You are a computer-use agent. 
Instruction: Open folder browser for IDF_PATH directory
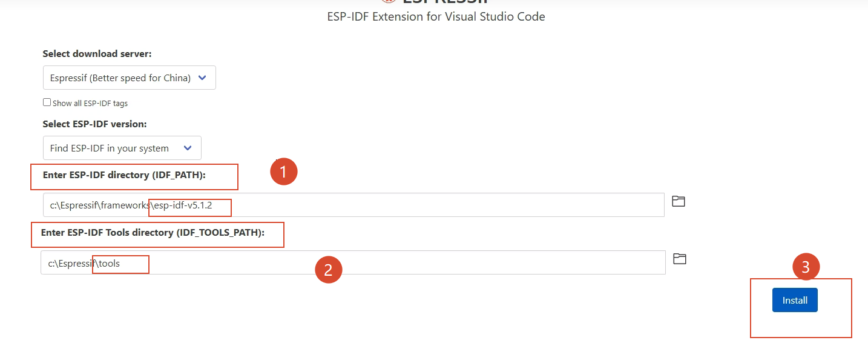(x=679, y=201)
